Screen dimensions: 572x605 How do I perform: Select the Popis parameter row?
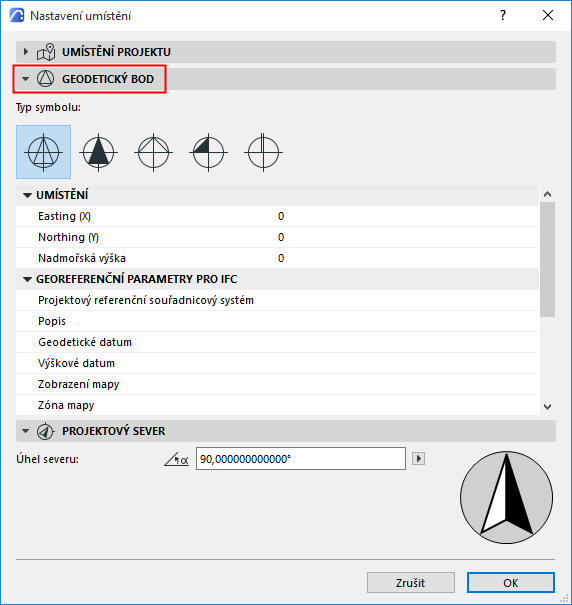277,321
